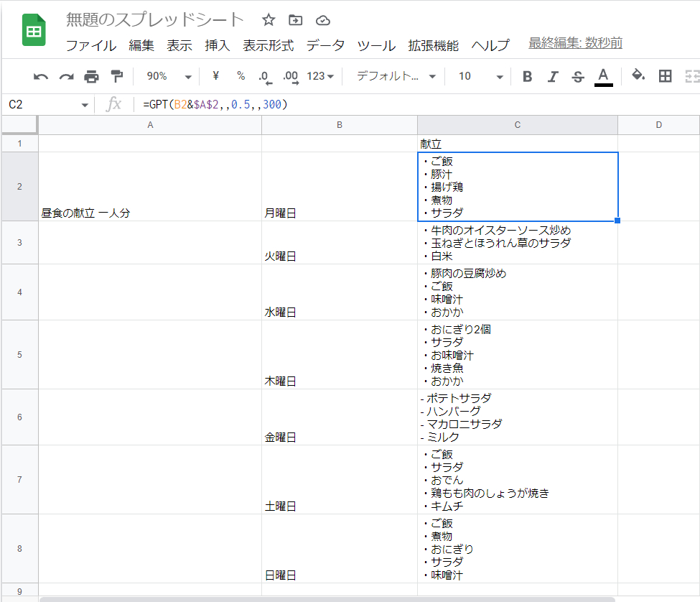Image resolution: width=700 pixels, height=602 pixels.
Task: Select cell containing 鶏もも肉のしょうが焼き
Action: tap(518, 480)
